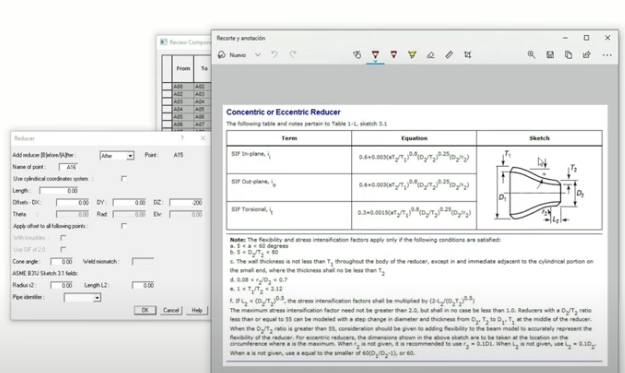Screen dimensions: 625x373
Task: Expand the Pipe identifier dropdown
Action: 82,297
